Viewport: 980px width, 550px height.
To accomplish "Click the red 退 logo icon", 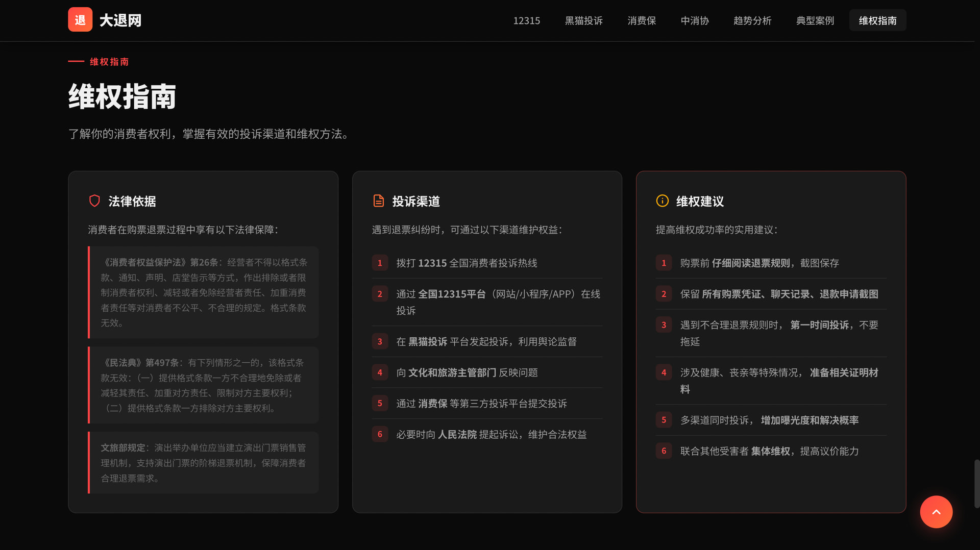I will (80, 20).
